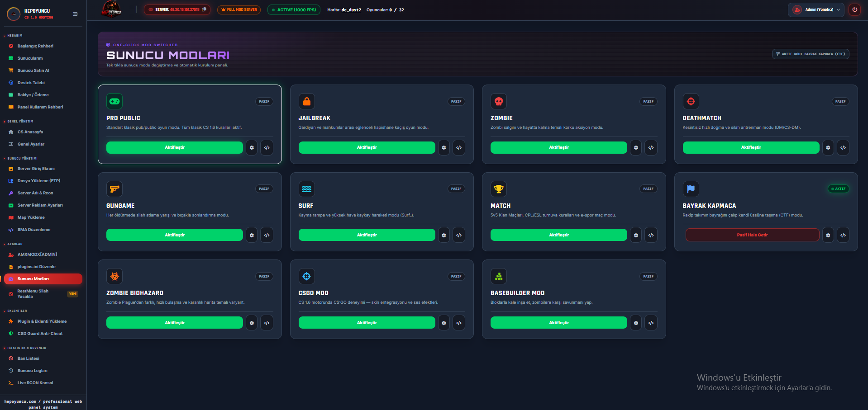Click the Match trophy mode icon
The width and height of the screenshot is (868, 410).
(499, 189)
